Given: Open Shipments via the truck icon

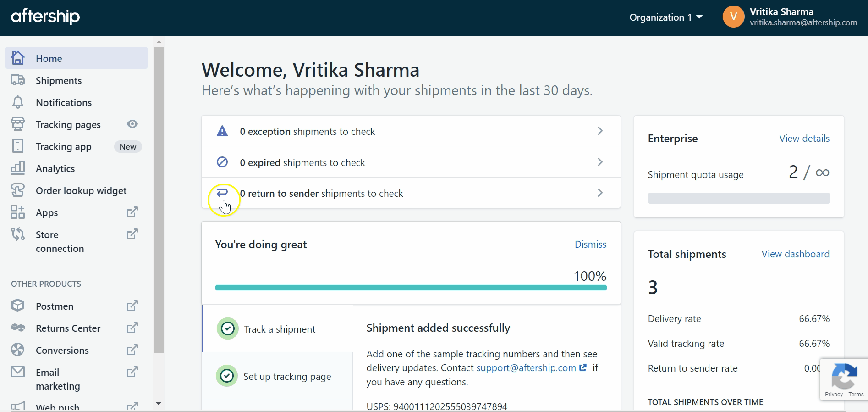Looking at the screenshot, I should (x=18, y=80).
